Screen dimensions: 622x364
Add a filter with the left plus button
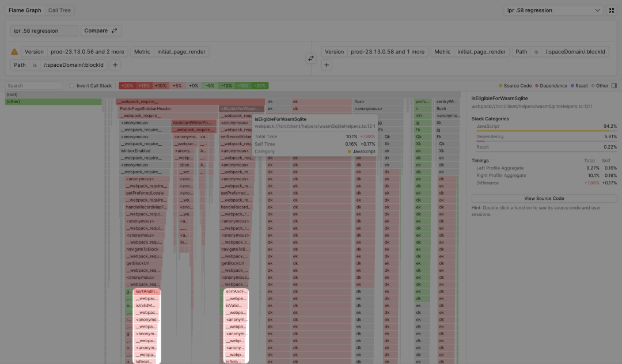pos(115,65)
